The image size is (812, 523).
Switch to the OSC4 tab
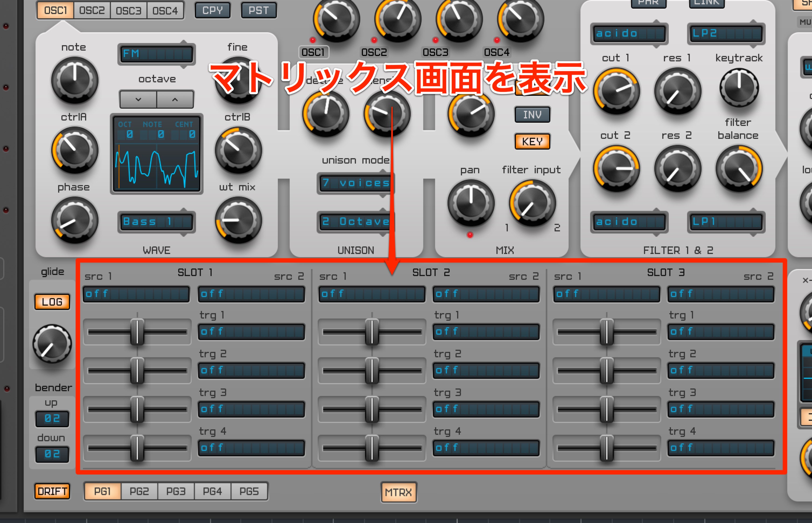[x=165, y=10]
